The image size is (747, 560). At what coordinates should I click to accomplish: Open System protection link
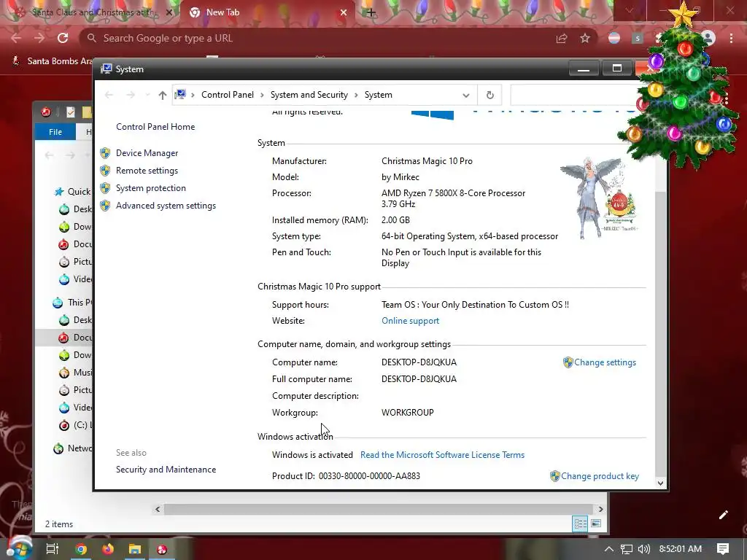[x=150, y=188]
